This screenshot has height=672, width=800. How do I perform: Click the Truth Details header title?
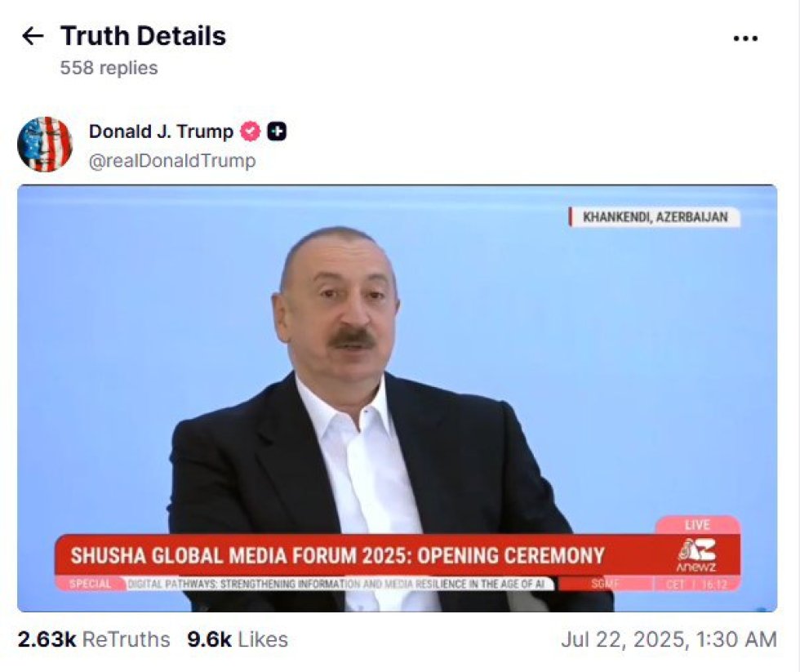point(144,36)
